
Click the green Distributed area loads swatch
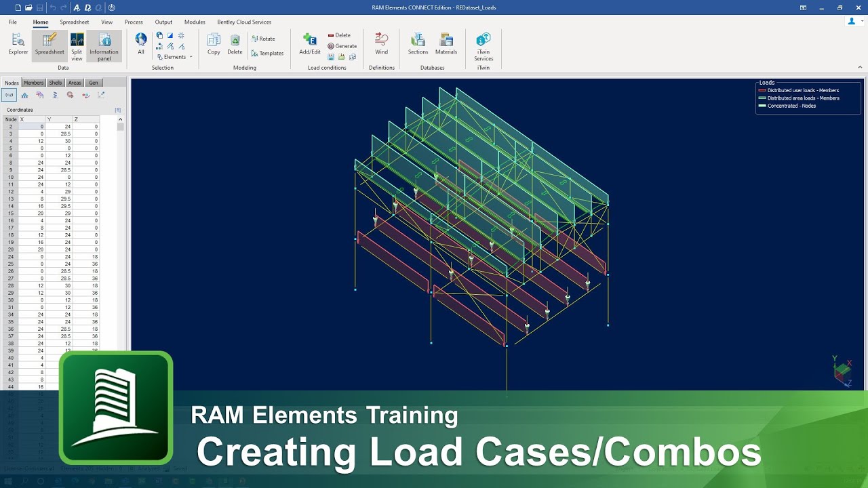point(762,98)
